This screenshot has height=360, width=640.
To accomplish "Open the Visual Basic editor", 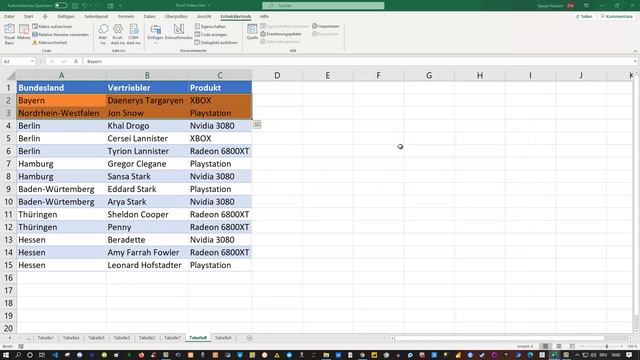I will 9,34.
